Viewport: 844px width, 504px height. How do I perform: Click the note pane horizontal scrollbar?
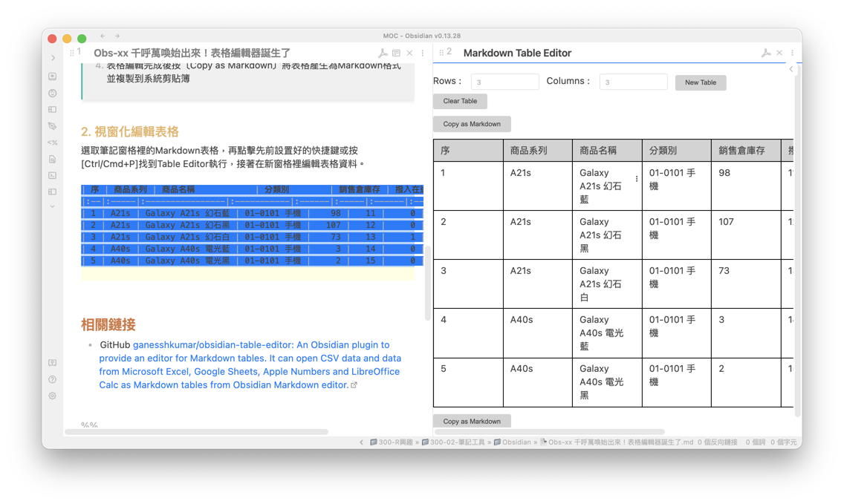[x=196, y=431]
